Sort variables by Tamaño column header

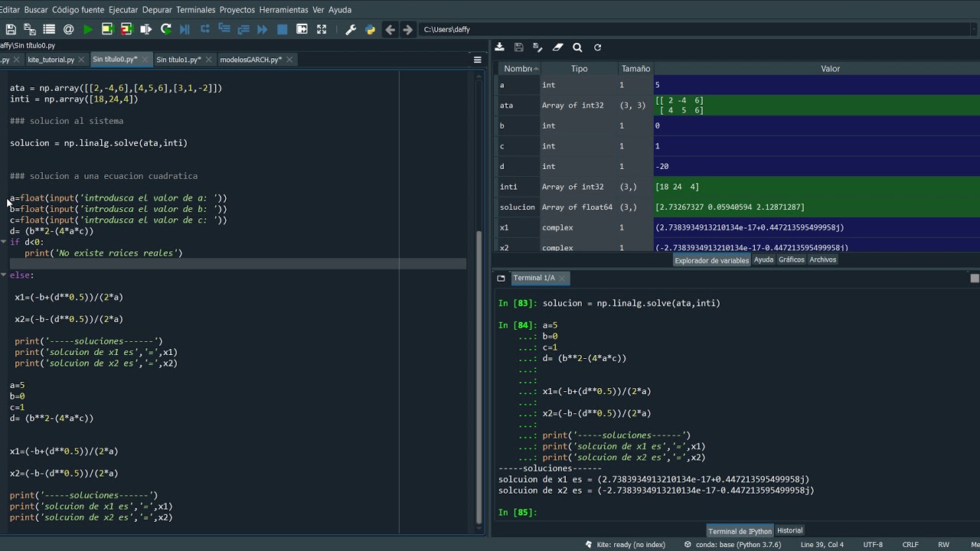click(x=635, y=69)
